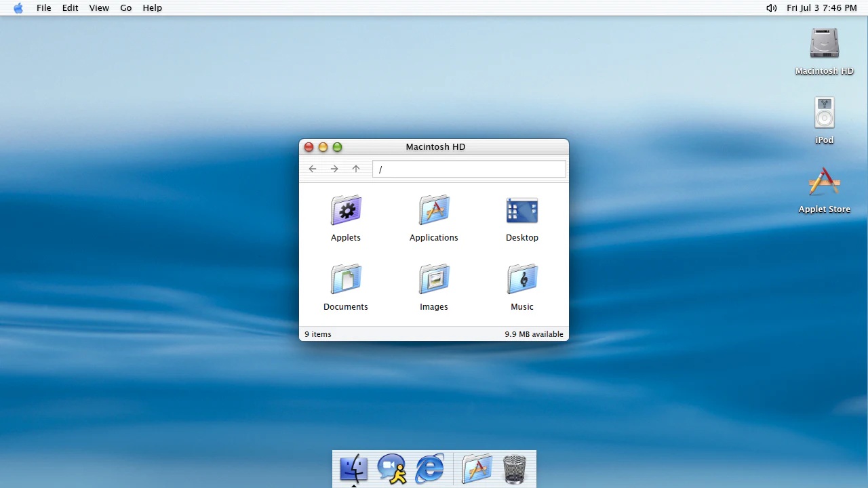Click the path input field showing /

[x=469, y=169]
